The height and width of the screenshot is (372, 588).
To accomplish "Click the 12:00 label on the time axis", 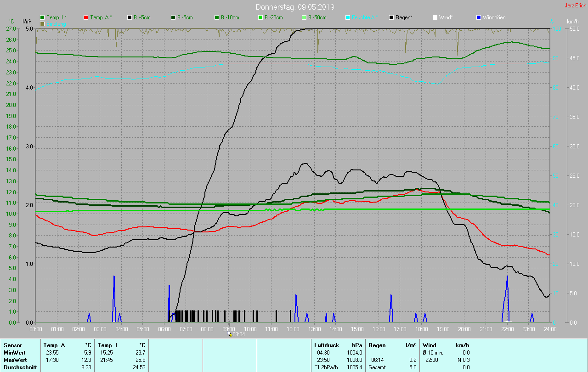I will [293, 329].
